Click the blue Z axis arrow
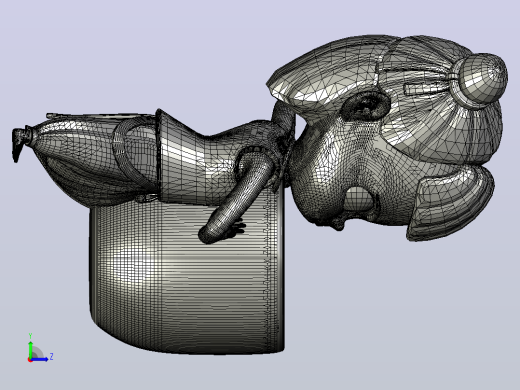This screenshot has height=390, width=520. click(40, 359)
